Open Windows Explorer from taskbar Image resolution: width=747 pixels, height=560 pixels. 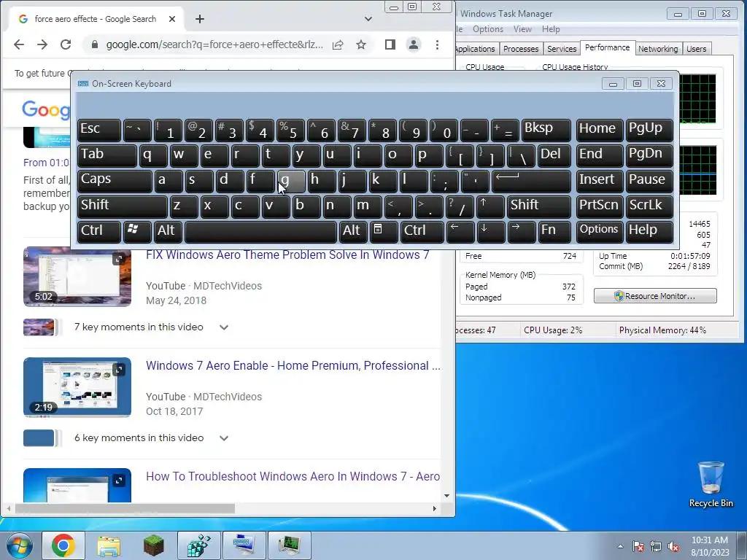tap(109, 545)
